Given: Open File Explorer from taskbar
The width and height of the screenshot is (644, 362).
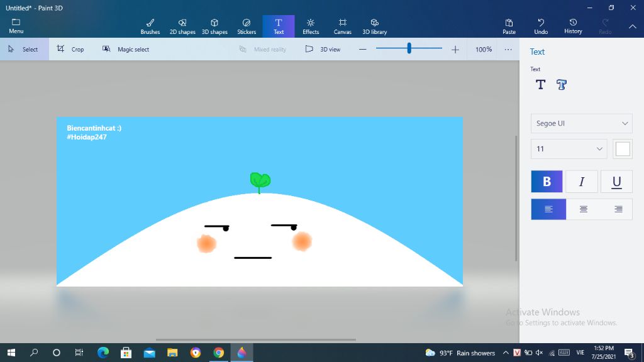Looking at the screenshot, I should 172,353.
